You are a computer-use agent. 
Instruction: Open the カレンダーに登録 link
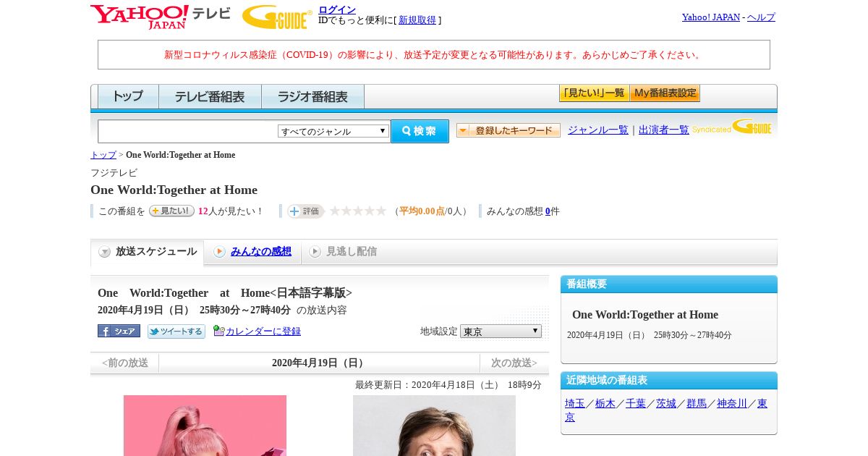263,331
